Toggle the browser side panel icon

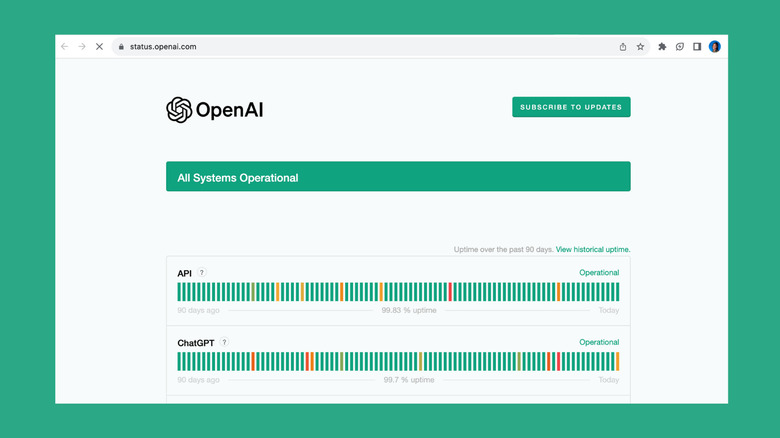[697, 46]
